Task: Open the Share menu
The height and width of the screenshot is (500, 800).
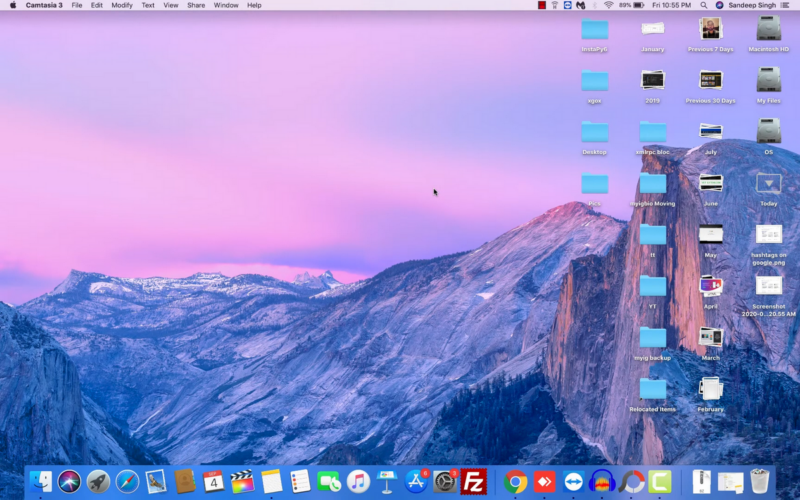Action: click(196, 5)
